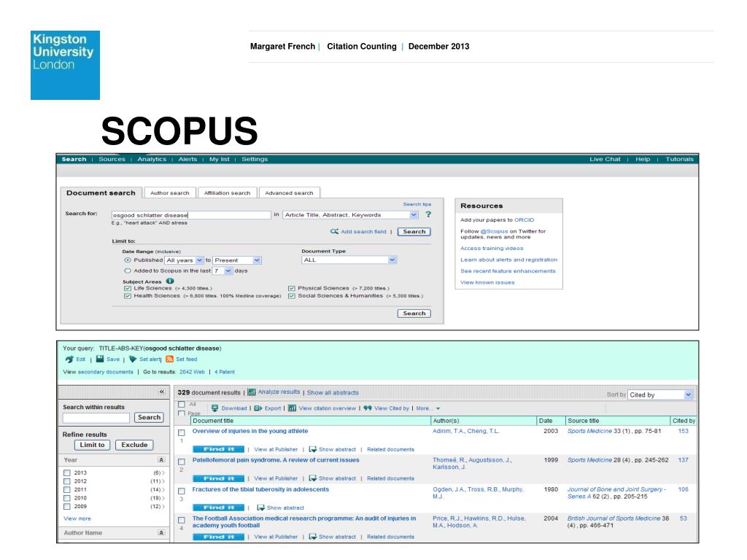
Task: Tick the select All results checkbox
Action: tap(182, 404)
